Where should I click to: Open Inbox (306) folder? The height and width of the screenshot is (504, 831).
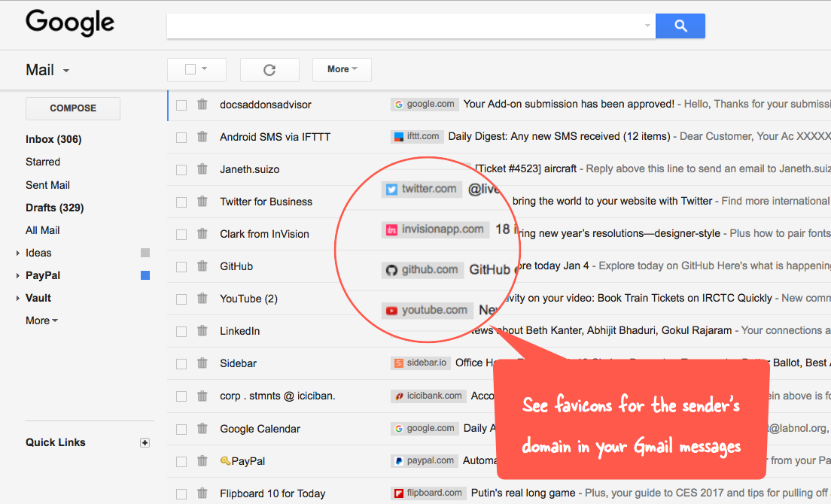click(x=53, y=139)
